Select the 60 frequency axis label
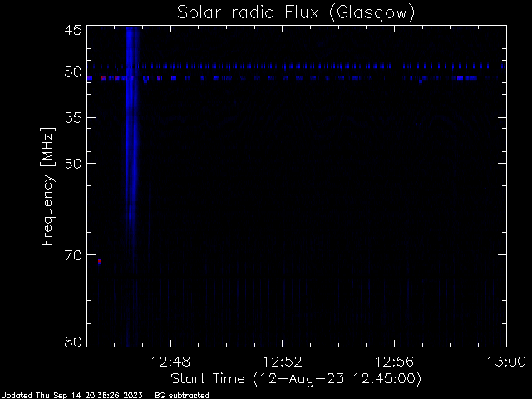Screen dimensions: 532x399 click(x=73, y=164)
